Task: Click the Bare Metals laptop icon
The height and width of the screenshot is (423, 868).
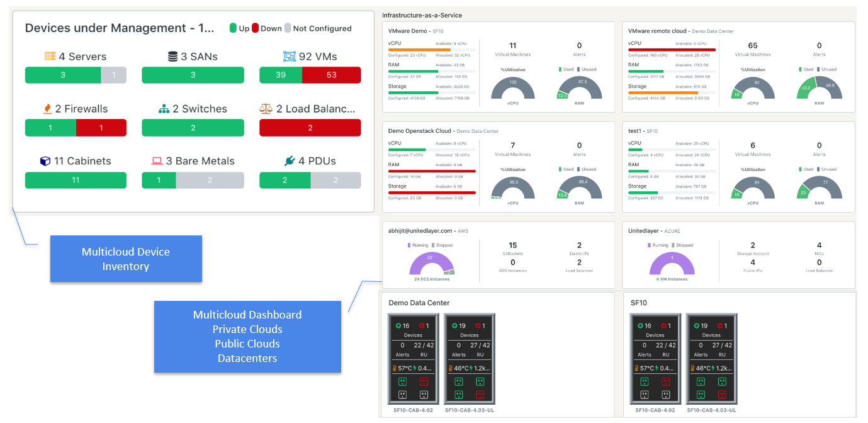Action: tap(157, 161)
